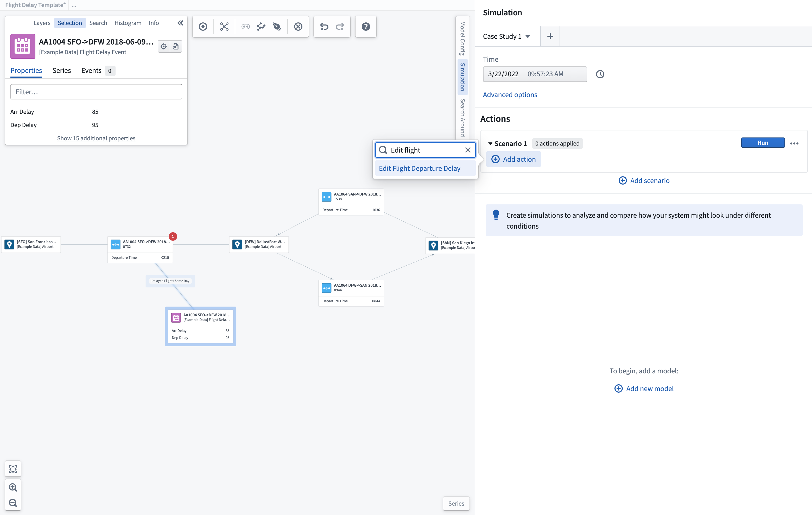812x515 pixels.
Task: Undo the last action
Action: click(x=324, y=27)
